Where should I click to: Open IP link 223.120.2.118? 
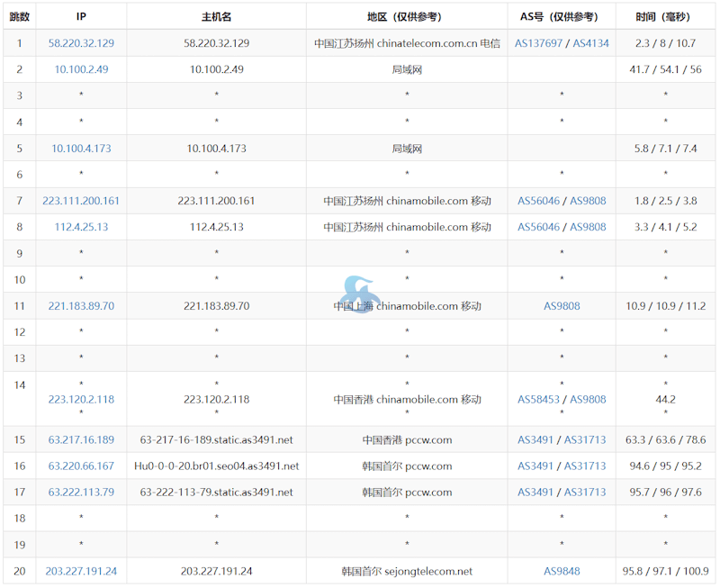coord(81,399)
